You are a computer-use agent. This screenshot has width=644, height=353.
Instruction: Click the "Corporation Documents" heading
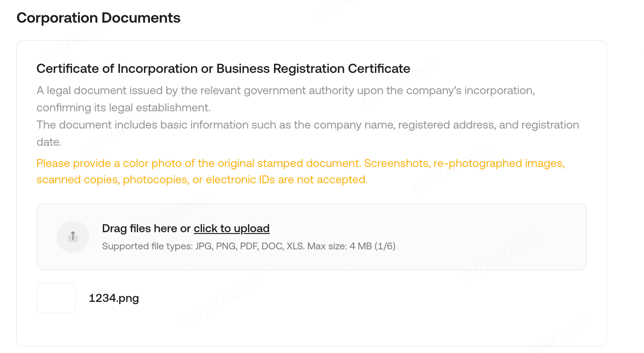(98, 18)
